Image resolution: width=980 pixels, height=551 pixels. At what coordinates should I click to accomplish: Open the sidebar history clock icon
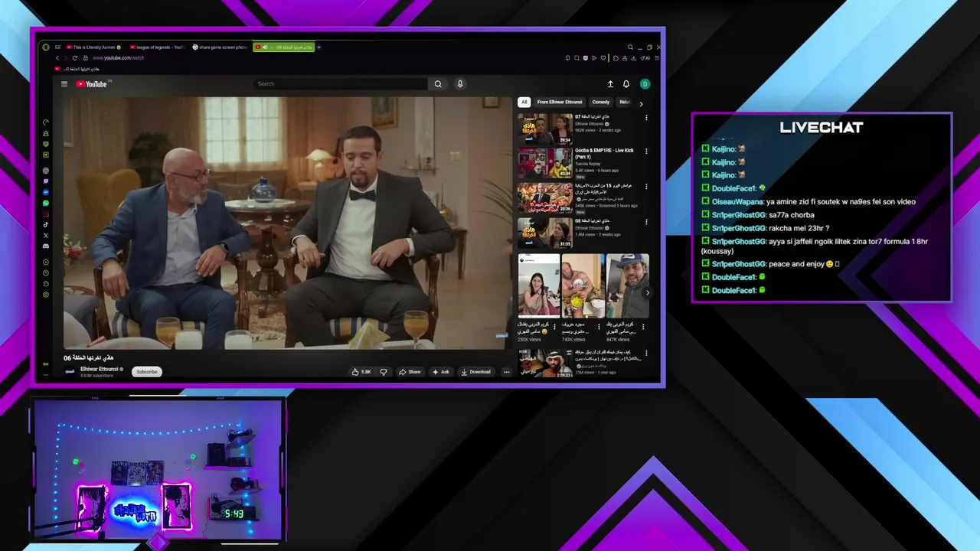coord(46,273)
